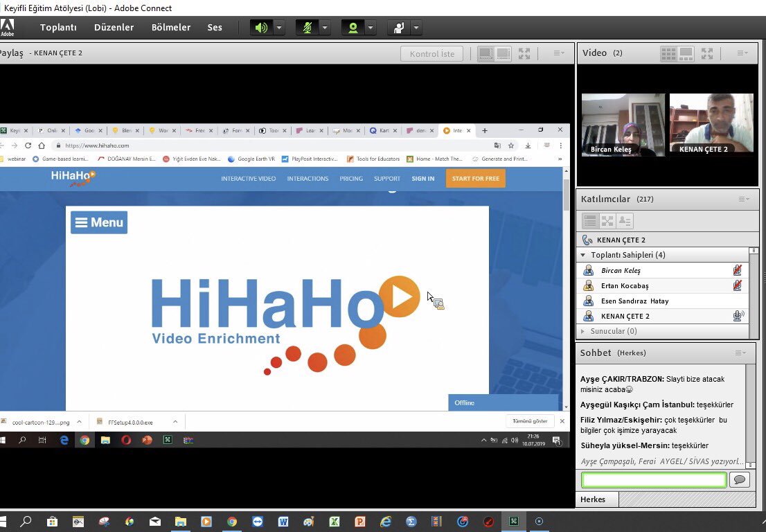The height and width of the screenshot is (532, 766).
Task: Open INTERACTIVE VIDEO link on HiHaHo
Action: [248, 179]
